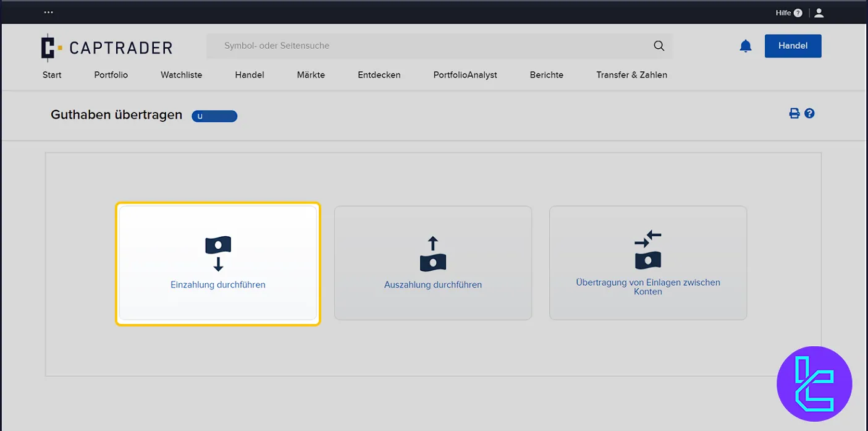Screen dimensions: 868x431
Task: Open the page help question icon
Action: 809,113
